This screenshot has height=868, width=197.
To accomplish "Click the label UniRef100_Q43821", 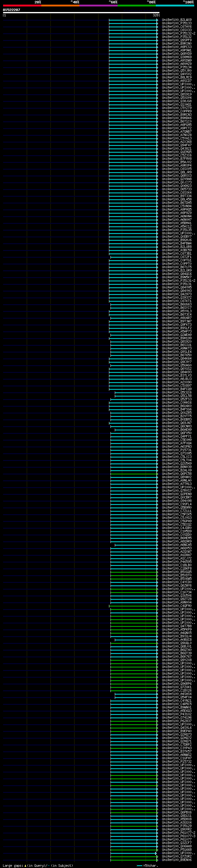I will [176, 149].
